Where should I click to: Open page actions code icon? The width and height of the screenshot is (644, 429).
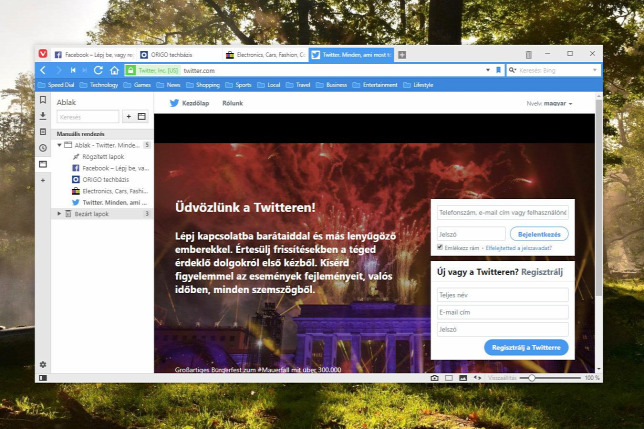[x=477, y=378]
